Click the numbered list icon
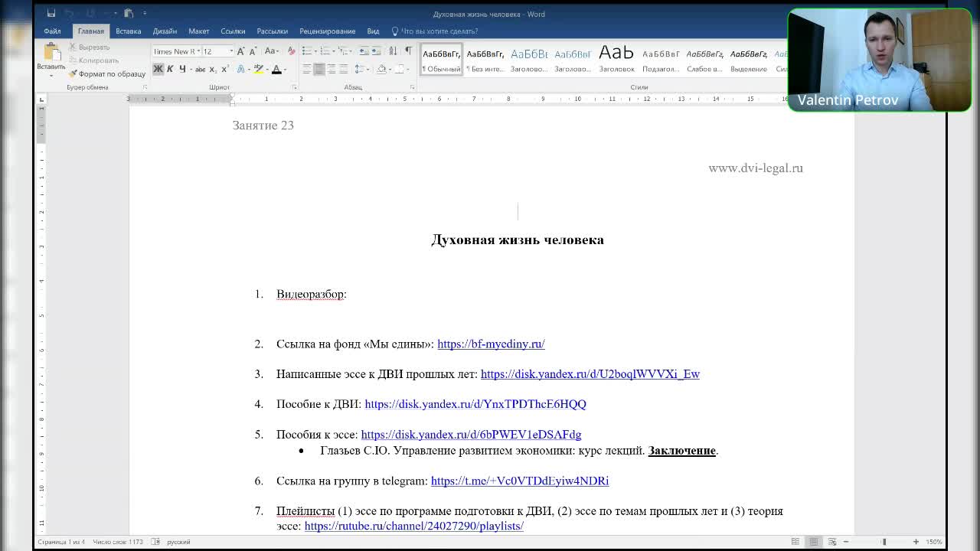The width and height of the screenshot is (980, 551). pyautogui.click(x=326, y=51)
